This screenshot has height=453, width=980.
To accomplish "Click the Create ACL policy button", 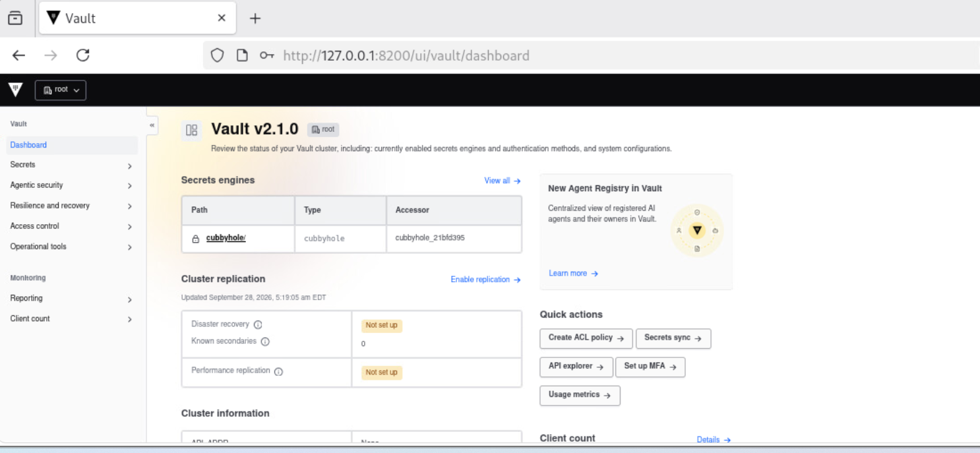I will click(x=586, y=338).
